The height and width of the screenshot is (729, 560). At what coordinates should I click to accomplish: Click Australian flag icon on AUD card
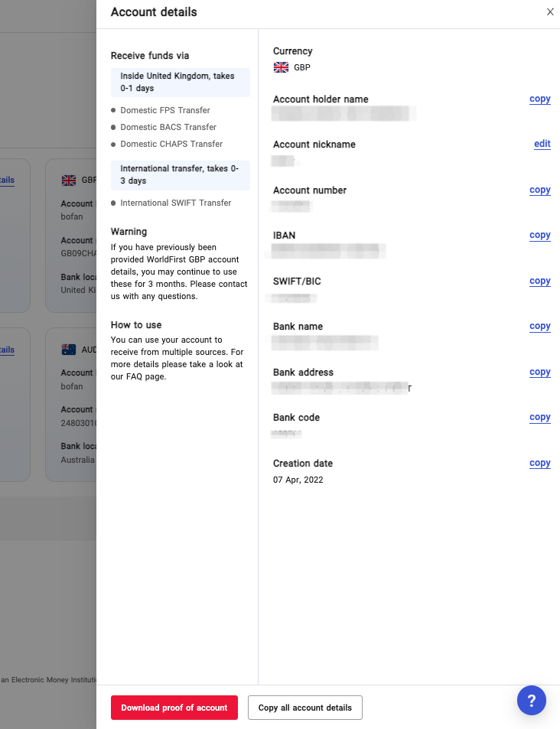coord(69,350)
